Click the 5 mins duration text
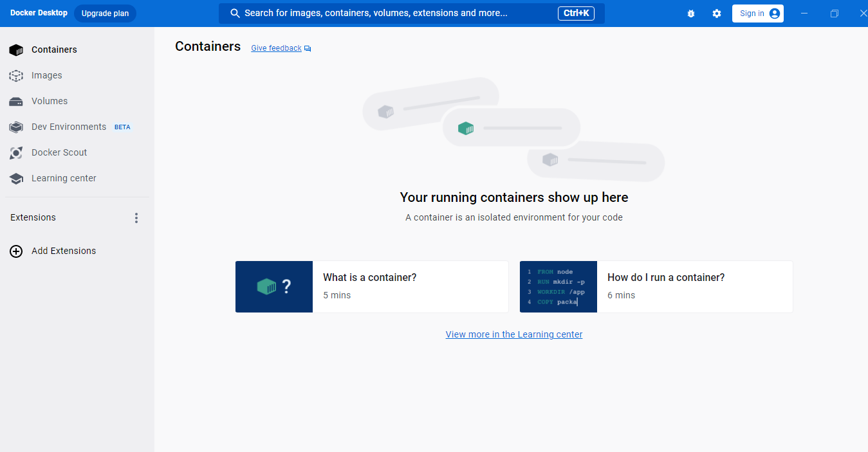 click(337, 295)
